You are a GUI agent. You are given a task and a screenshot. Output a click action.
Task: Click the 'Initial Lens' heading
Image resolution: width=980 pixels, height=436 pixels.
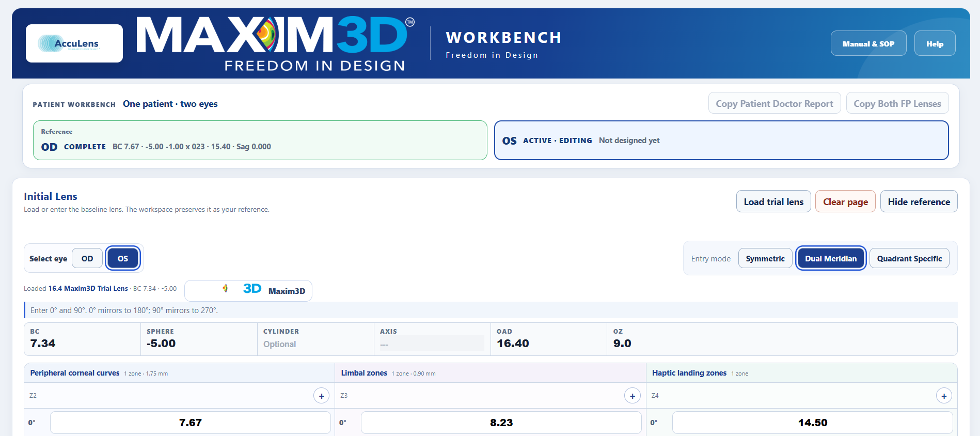51,196
